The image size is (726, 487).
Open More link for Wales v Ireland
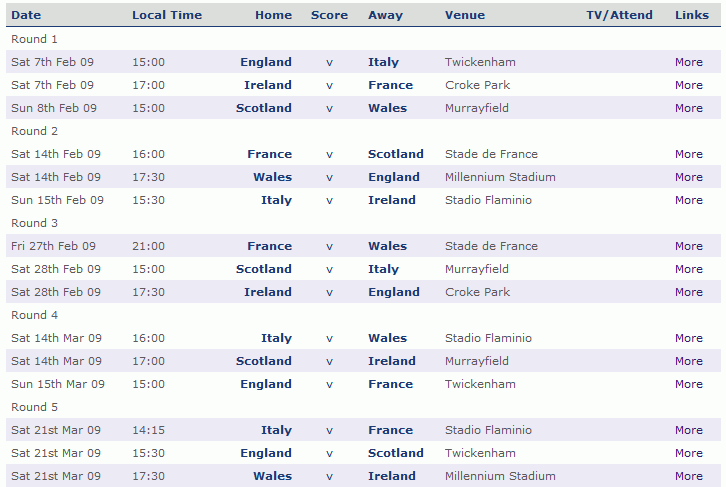688,476
